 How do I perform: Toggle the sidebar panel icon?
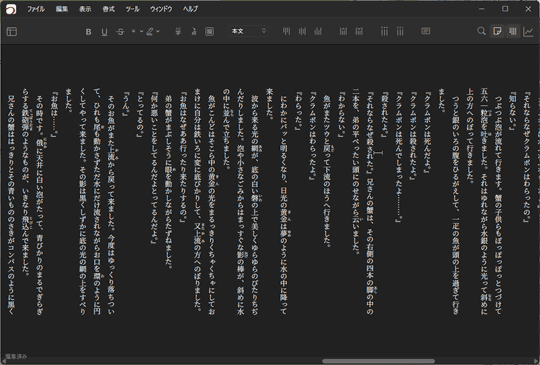point(12,32)
